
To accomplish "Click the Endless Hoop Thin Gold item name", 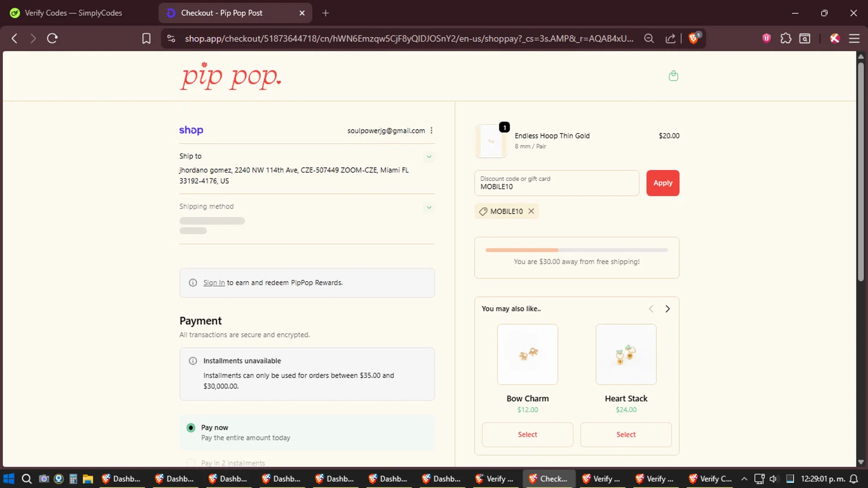I will click(552, 136).
